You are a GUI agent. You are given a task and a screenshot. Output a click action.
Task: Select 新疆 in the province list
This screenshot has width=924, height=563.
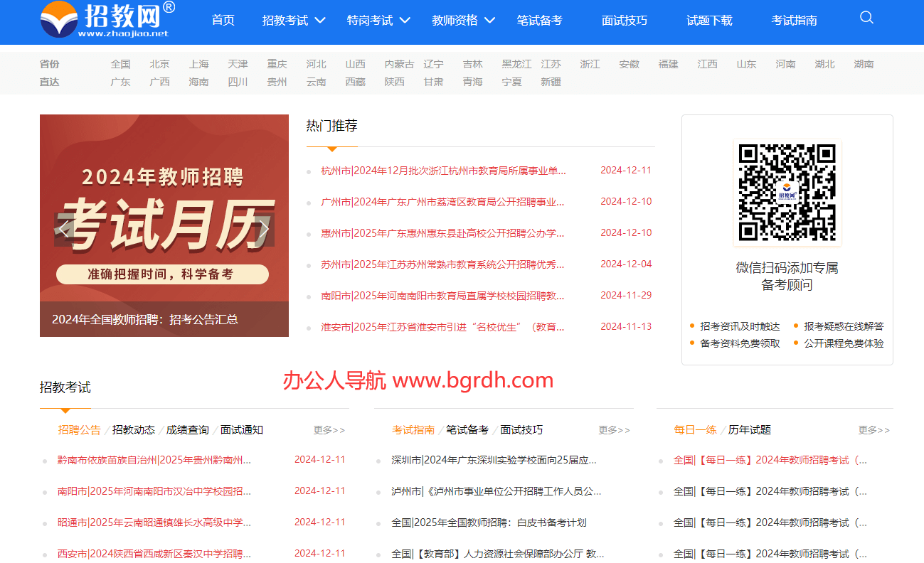tap(551, 82)
